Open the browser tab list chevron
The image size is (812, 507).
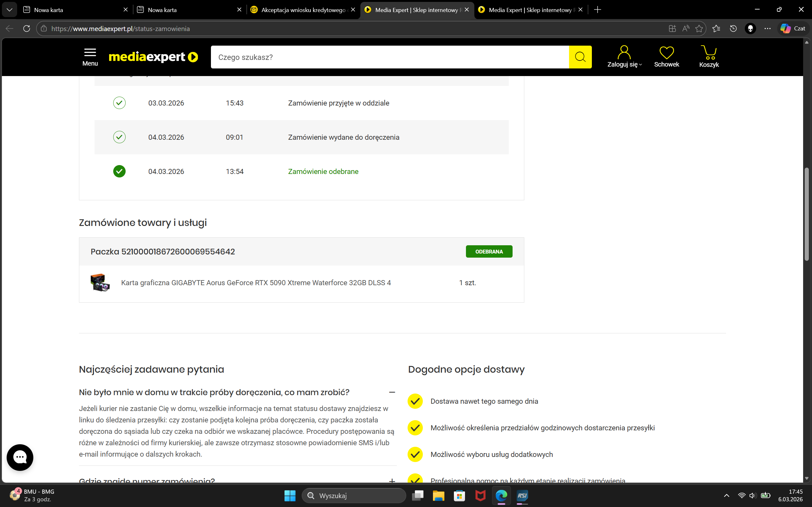click(x=10, y=10)
